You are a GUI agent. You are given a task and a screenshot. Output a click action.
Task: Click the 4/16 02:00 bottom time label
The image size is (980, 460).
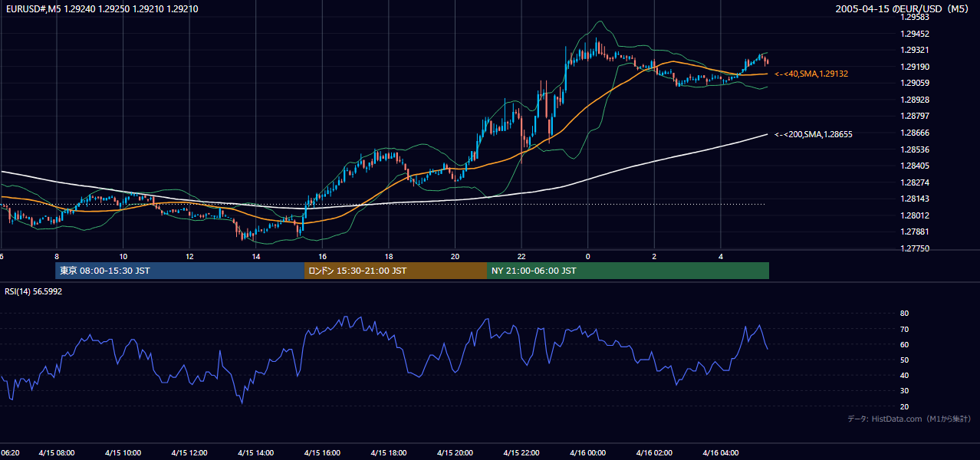[x=655, y=453]
